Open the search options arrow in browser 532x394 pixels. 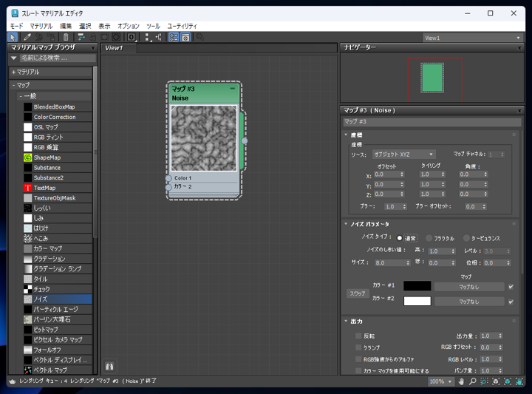pyautogui.click(x=13, y=58)
